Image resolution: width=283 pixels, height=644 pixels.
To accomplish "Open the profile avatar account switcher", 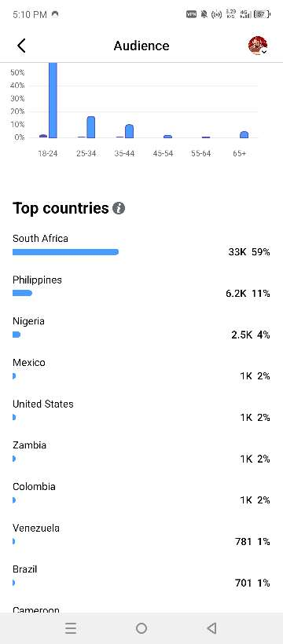I will (259, 46).
